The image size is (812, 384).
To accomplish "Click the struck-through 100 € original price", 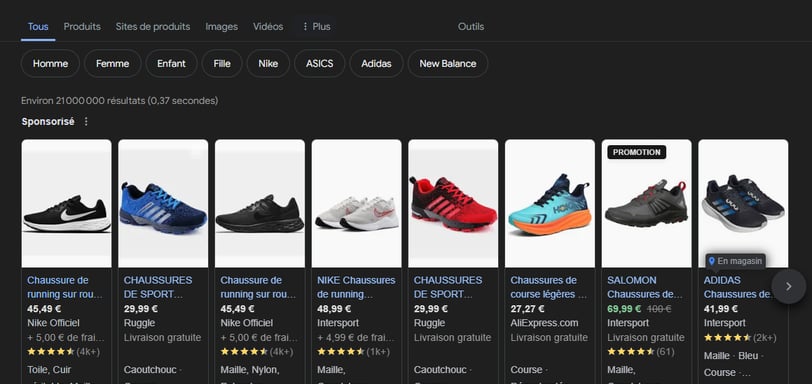I will pyautogui.click(x=659, y=309).
